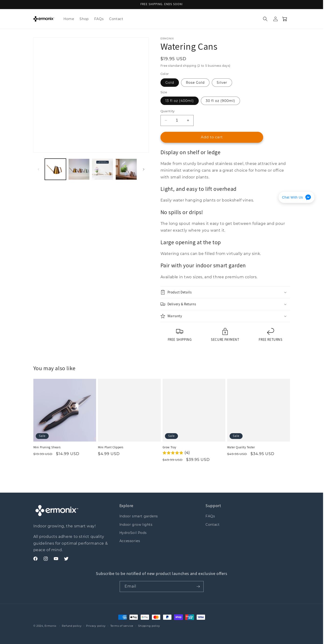Expand the Product Details section
The height and width of the screenshot is (644, 324).
(x=226, y=293)
